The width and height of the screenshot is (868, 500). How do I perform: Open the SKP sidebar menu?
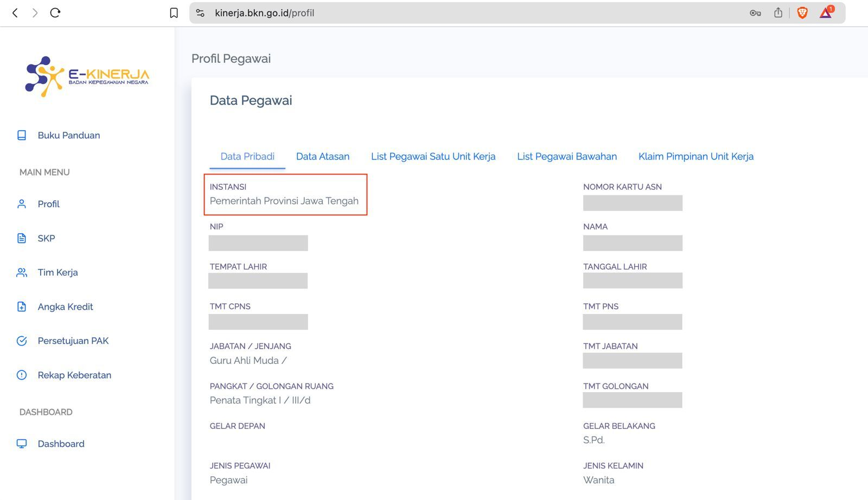pos(46,238)
